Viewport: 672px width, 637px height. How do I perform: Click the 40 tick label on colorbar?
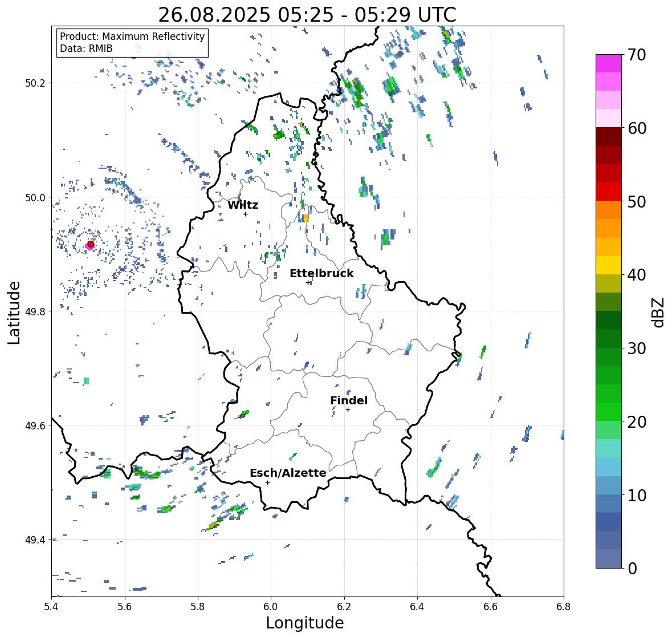point(637,275)
